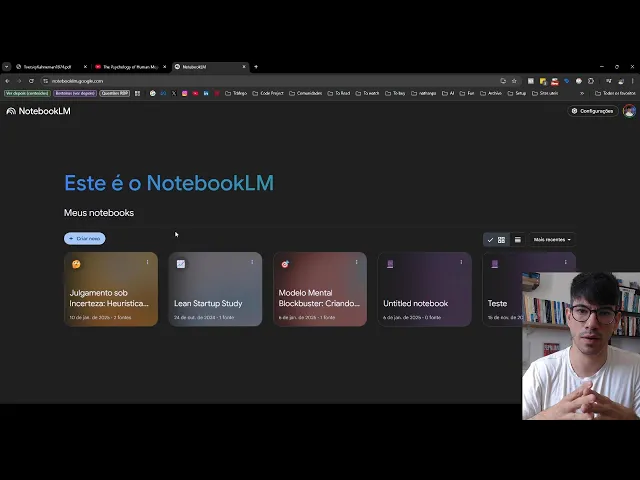Show hidden bookmarks with double chevron
Viewport: 640px width, 480px height.
pos(582,93)
